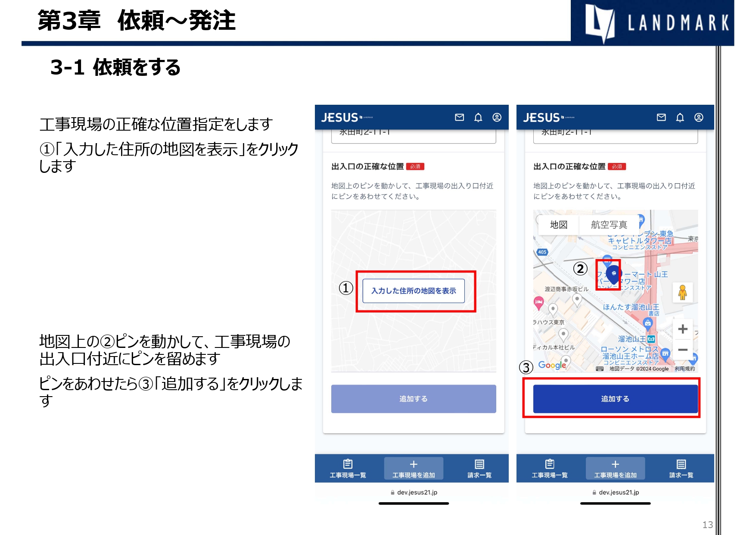Click address field in left phone

click(414, 135)
